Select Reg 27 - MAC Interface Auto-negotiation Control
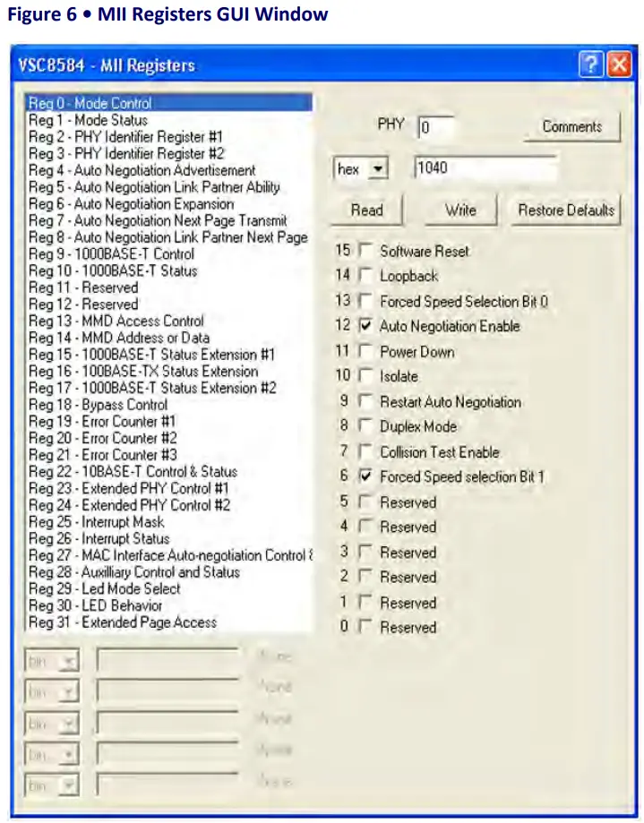The width and height of the screenshot is (644, 823). 169,555
